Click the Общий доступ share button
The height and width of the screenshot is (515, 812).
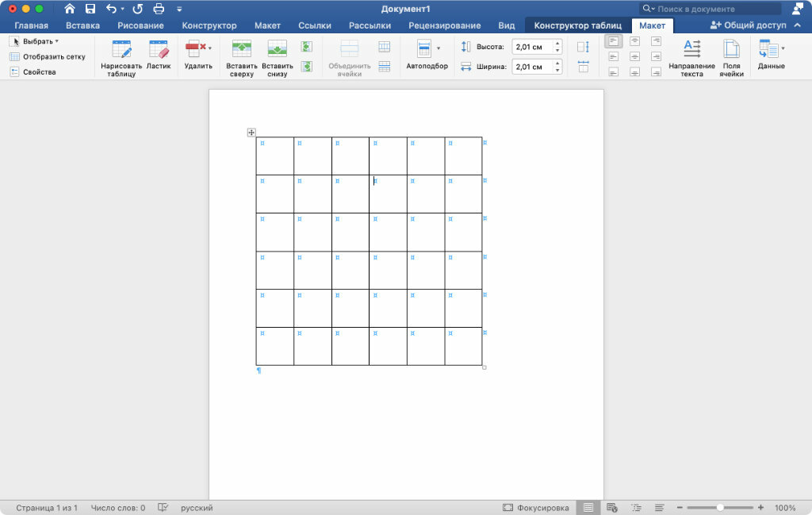tap(749, 25)
